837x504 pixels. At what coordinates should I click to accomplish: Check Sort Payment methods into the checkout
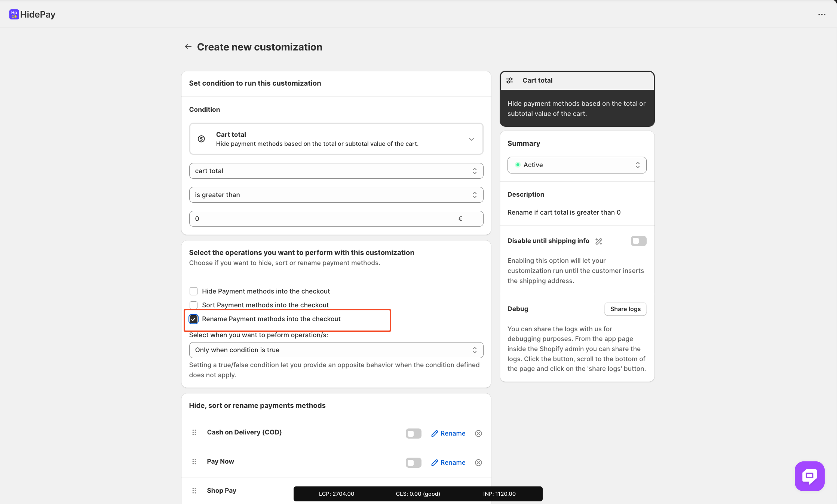coord(193,305)
